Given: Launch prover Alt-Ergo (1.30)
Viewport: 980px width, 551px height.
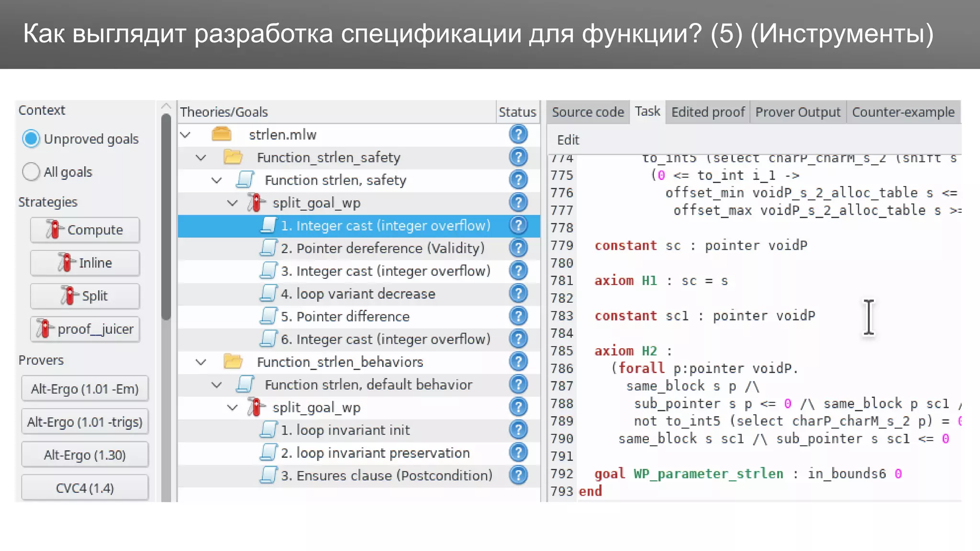Looking at the screenshot, I should (85, 454).
